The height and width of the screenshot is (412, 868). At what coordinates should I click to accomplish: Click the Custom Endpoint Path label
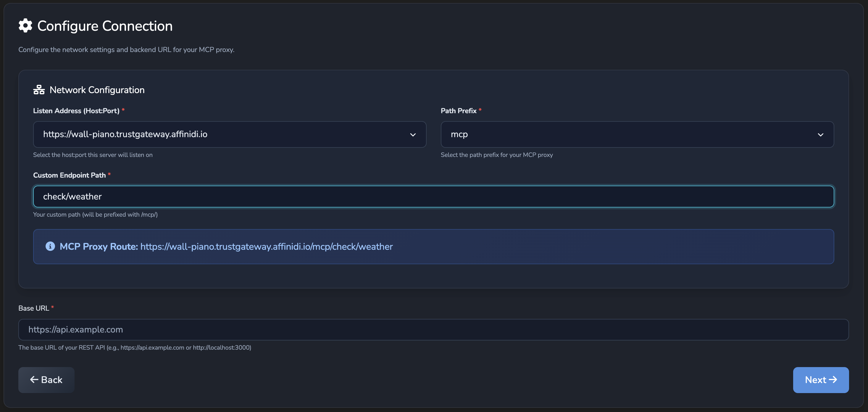coord(70,175)
